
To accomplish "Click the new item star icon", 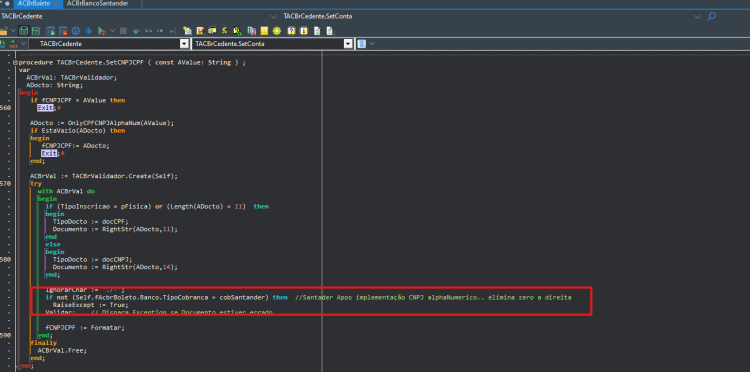I will [x=187, y=31].
